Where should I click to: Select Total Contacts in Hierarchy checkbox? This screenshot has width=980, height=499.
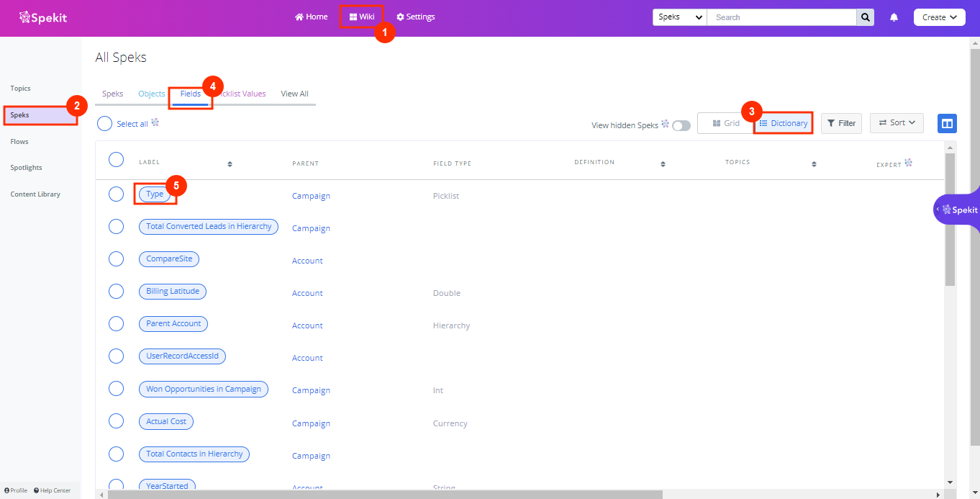[x=116, y=454]
